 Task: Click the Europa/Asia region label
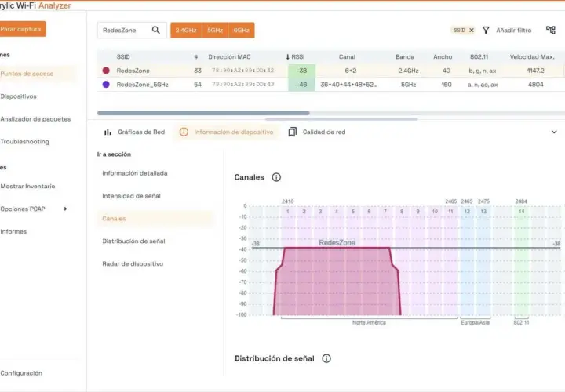pos(475,322)
